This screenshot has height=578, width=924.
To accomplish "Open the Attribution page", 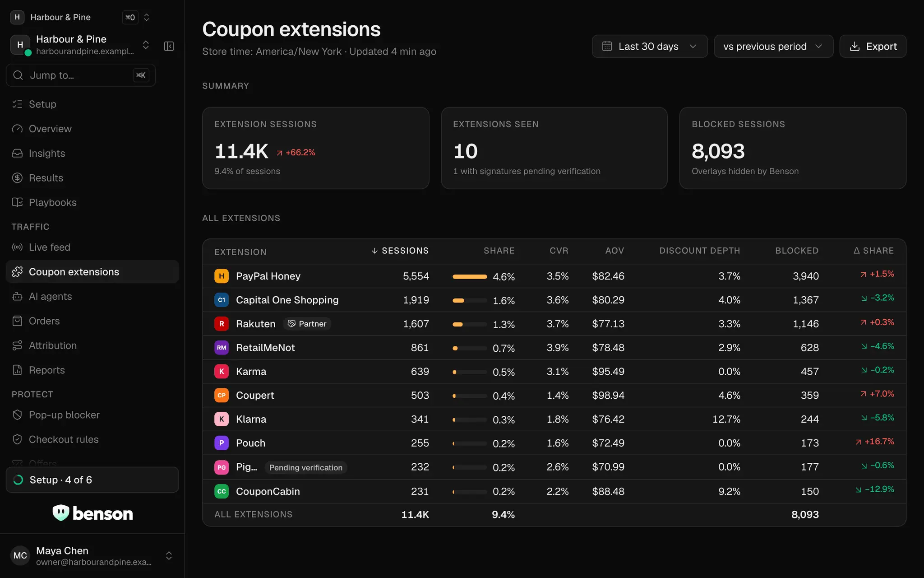I will pyautogui.click(x=92, y=345).
